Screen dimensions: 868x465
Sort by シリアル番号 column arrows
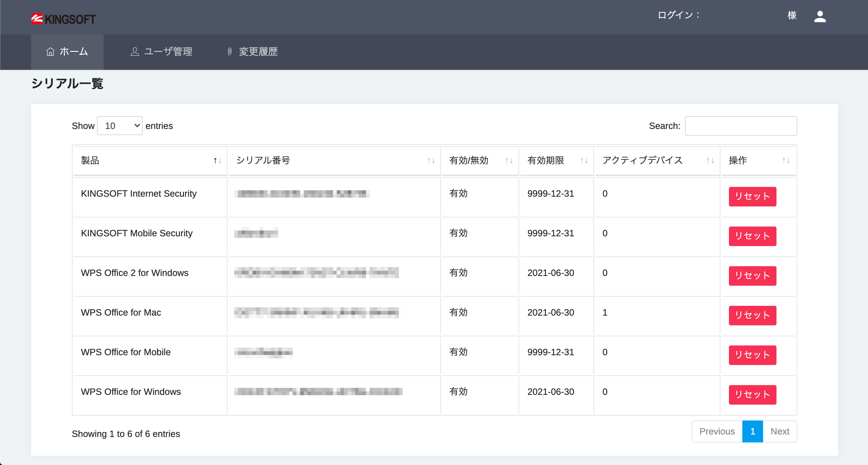tap(431, 161)
